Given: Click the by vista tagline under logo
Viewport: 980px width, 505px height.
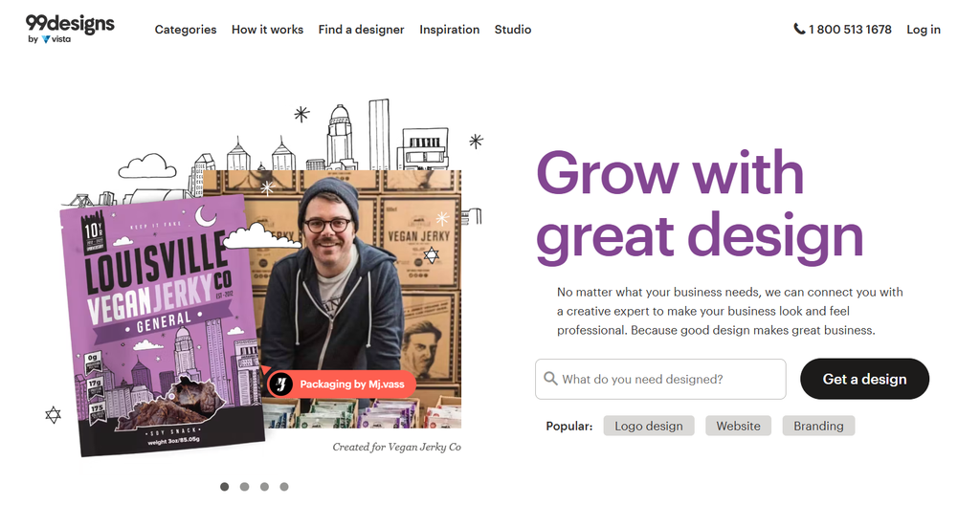Looking at the screenshot, I should click(50, 39).
